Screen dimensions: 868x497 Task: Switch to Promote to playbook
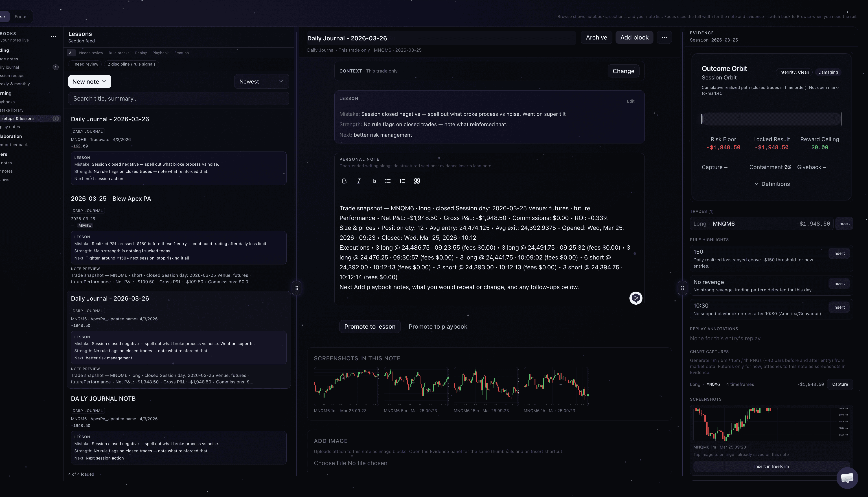(x=438, y=327)
